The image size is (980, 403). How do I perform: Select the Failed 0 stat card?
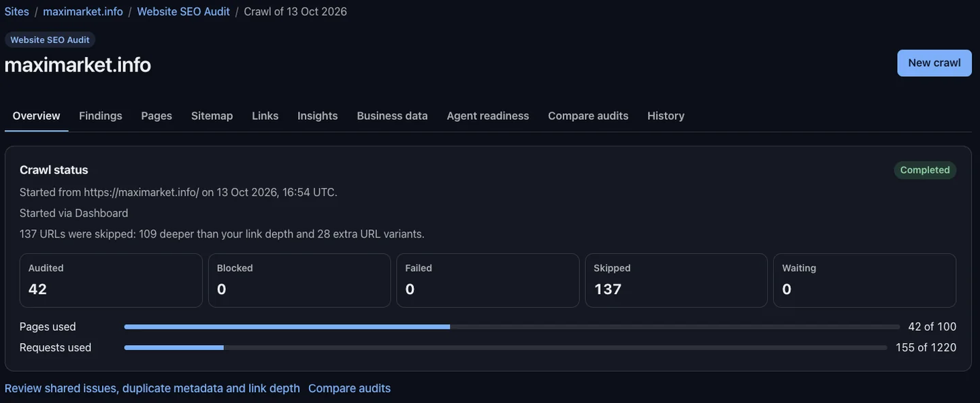click(x=488, y=280)
